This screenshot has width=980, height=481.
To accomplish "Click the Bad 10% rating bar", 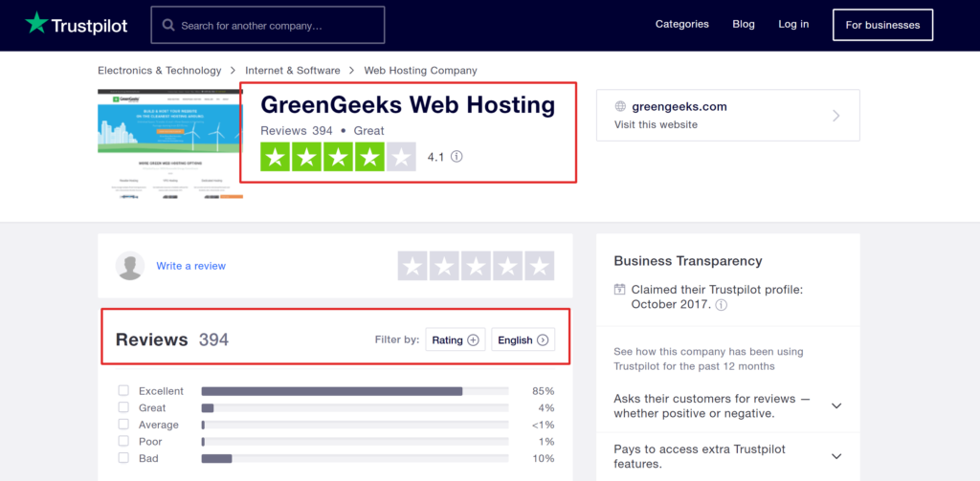I will (355, 458).
